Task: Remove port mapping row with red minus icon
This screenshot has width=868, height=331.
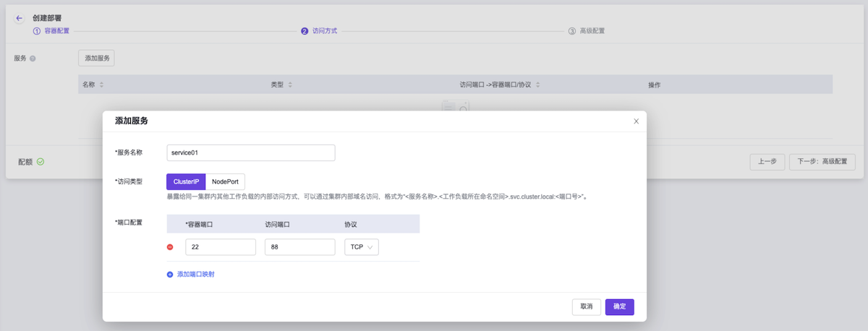Action: click(x=170, y=247)
